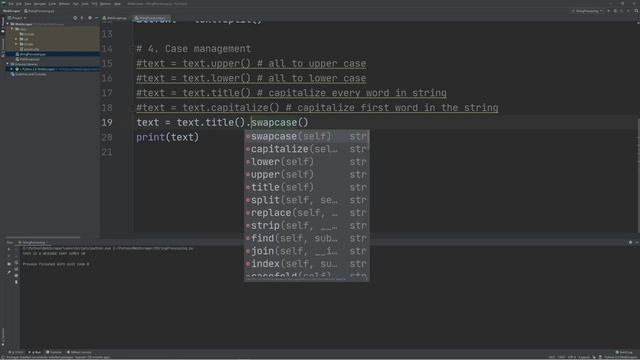Open the Tools menu
640x360 pixels.
(85, 4)
